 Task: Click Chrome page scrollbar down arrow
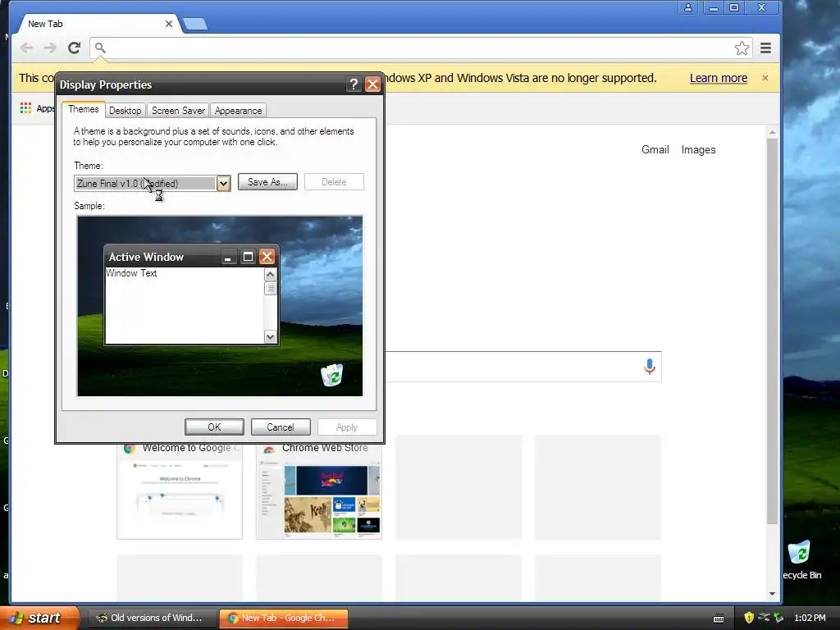click(772, 594)
